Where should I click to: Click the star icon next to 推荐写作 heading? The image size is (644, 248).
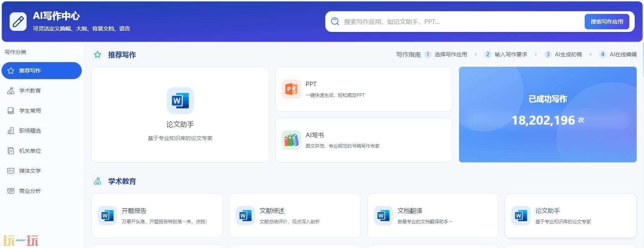tap(98, 55)
